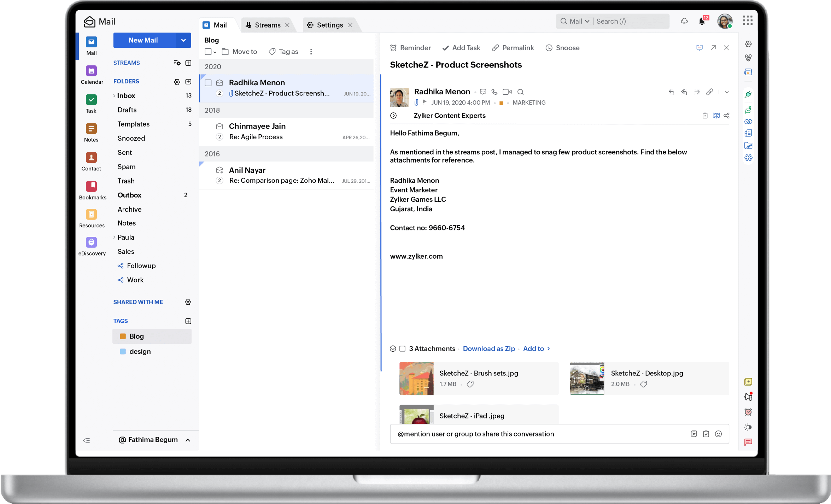Open the SketcheZ - Desktop.jpg thumbnail

pos(587,379)
